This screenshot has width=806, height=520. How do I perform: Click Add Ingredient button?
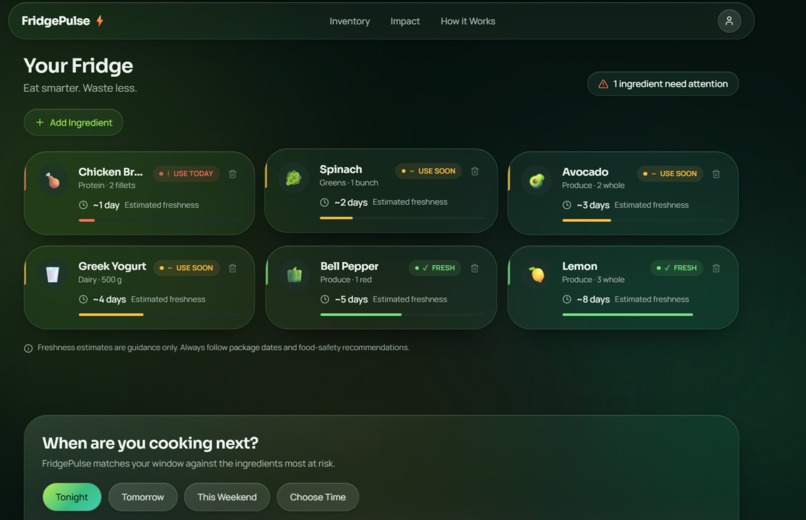click(x=74, y=122)
